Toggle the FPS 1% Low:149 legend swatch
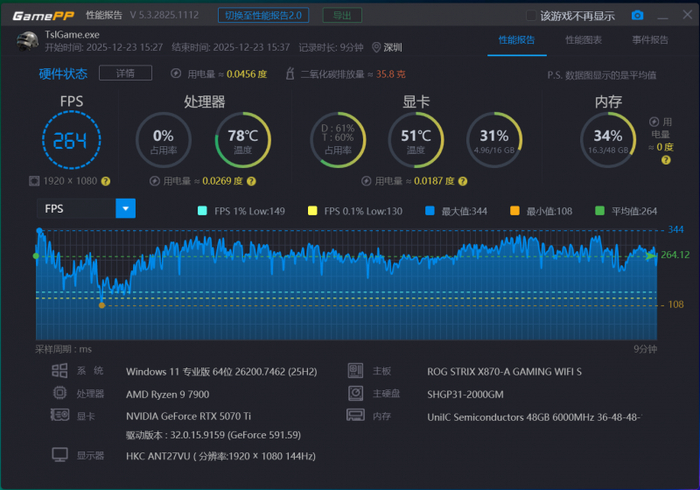Viewport: 700px width, 490px height. [x=202, y=211]
